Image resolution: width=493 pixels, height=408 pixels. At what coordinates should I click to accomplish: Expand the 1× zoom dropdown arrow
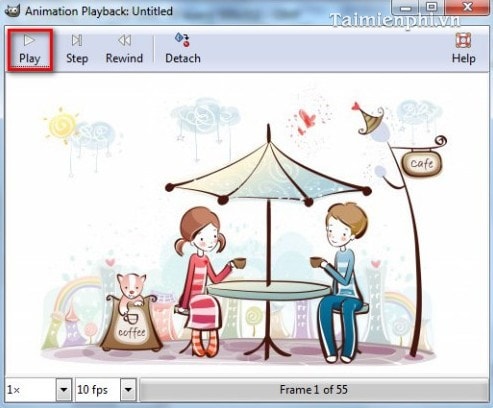coord(64,389)
